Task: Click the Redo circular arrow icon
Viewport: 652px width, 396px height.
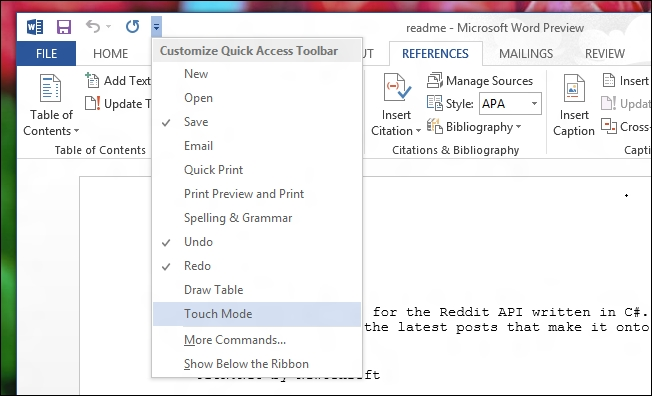Action: [132, 27]
